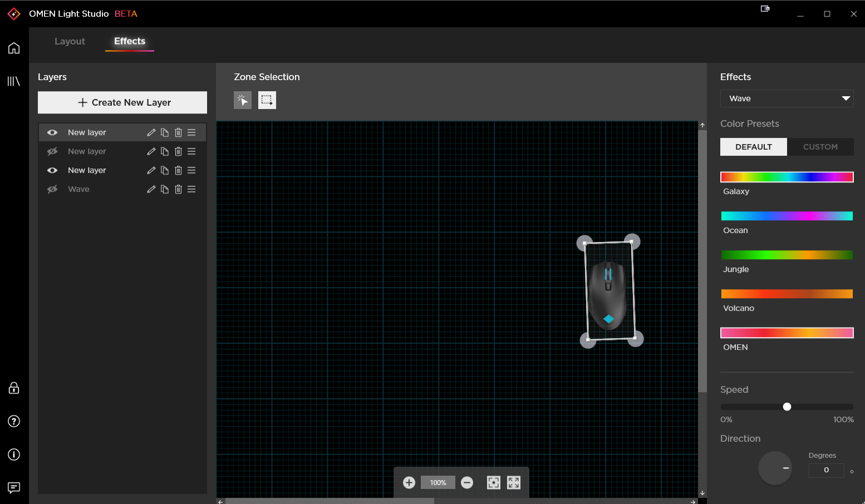The width and height of the screenshot is (865, 504).
Task: Delete the second New layer
Action: 178,151
